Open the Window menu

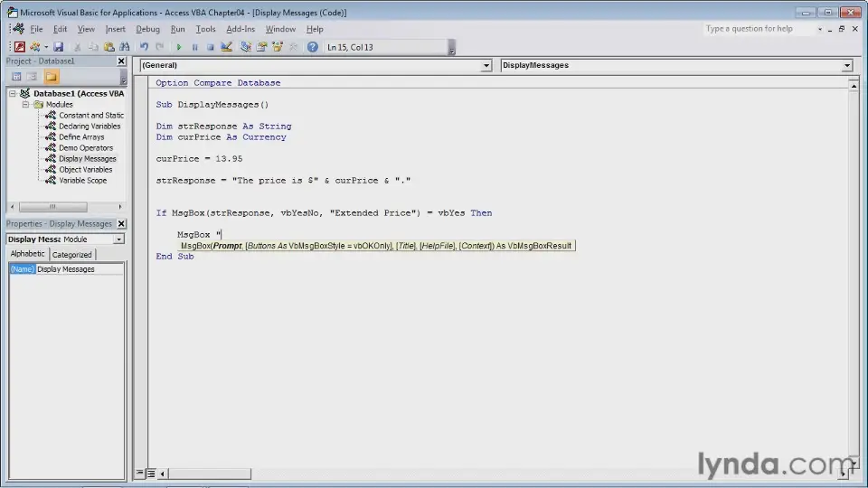[280, 29]
